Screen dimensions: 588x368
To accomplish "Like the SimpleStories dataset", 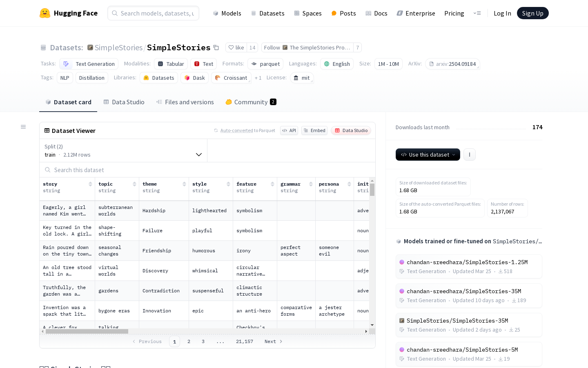I will tap(236, 47).
